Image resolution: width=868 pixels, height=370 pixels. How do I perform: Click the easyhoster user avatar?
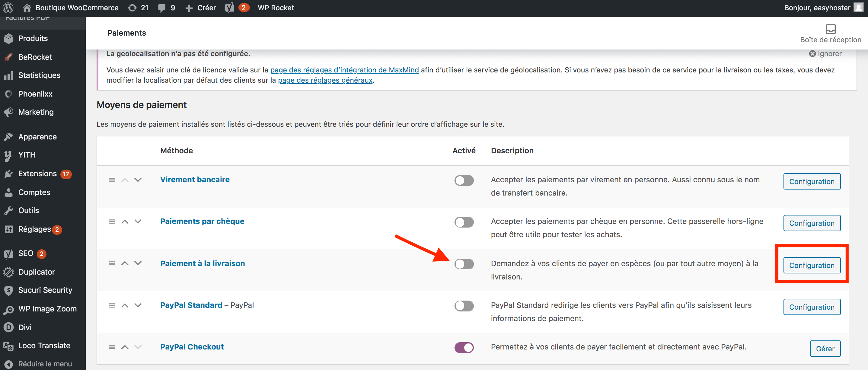pos(858,8)
